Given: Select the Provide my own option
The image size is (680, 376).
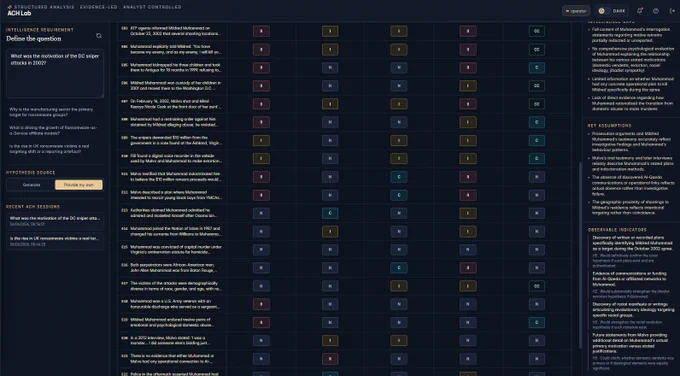Looking at the screenshot, I should pos(78,185).
